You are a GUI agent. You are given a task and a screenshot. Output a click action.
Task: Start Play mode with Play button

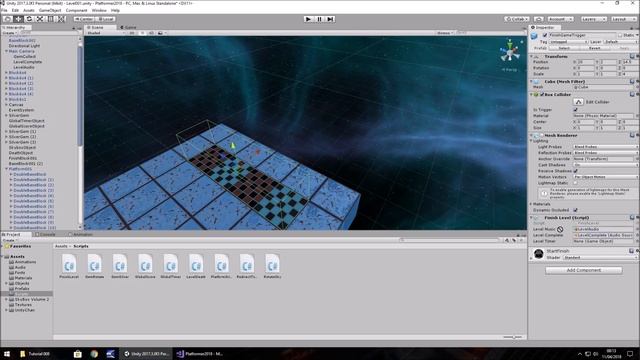tap(309, 19)
